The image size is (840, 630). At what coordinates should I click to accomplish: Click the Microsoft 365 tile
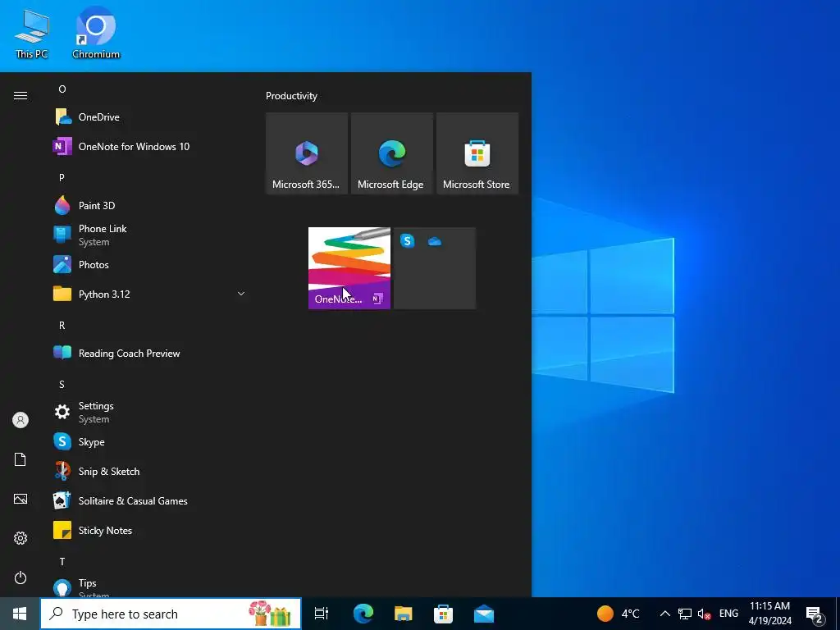coord(307,153)
